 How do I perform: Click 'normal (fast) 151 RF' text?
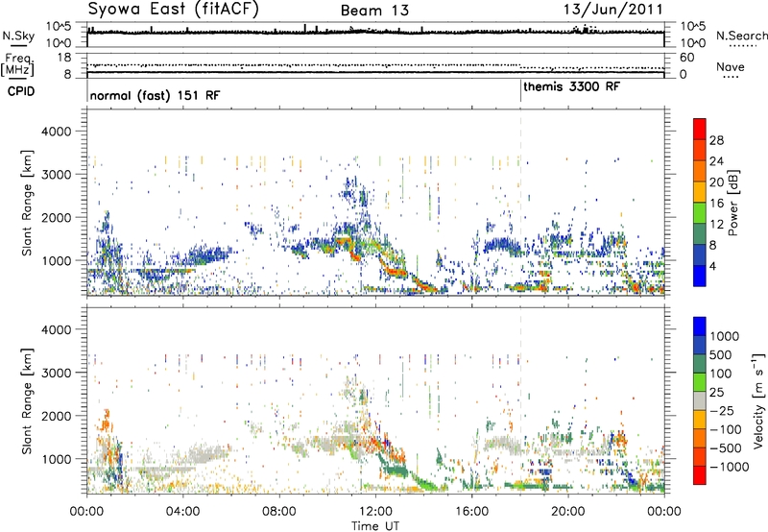point(155,95)
